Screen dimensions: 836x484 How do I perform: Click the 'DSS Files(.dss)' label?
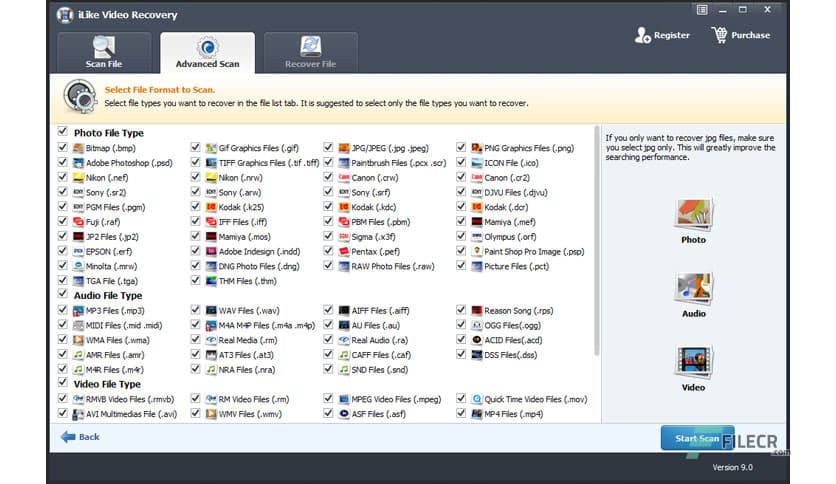[x=510, y=354]
